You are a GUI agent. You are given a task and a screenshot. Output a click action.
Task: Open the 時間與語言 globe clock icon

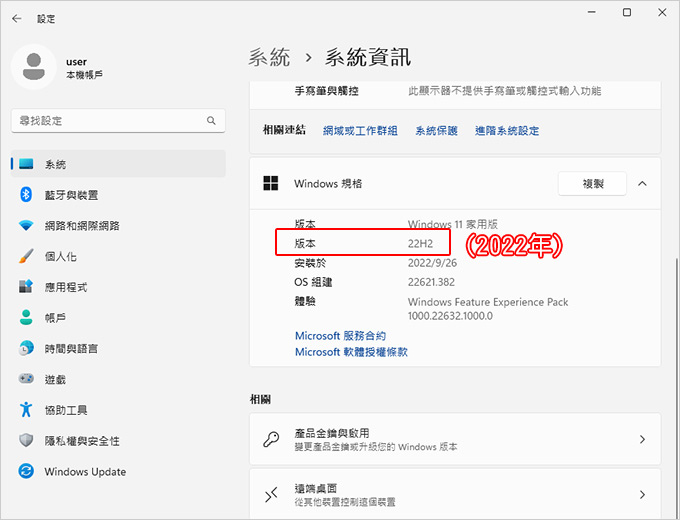tap(26, 348)
